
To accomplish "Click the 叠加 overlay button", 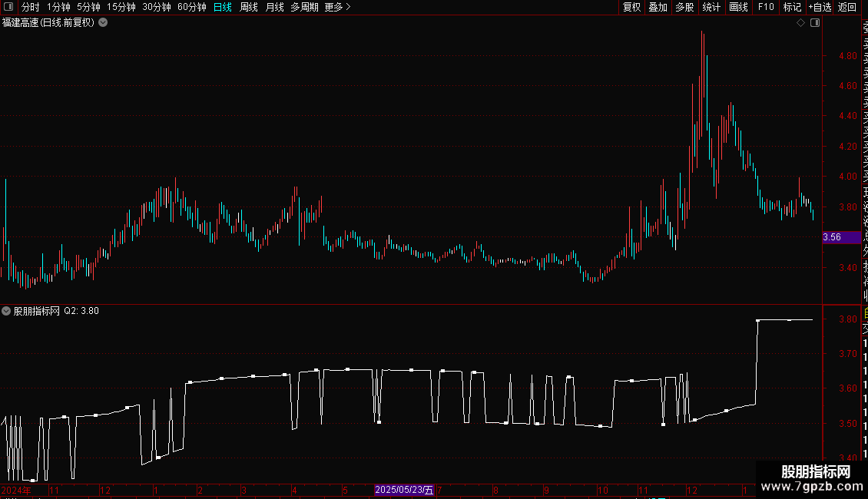I will [658, 7].
